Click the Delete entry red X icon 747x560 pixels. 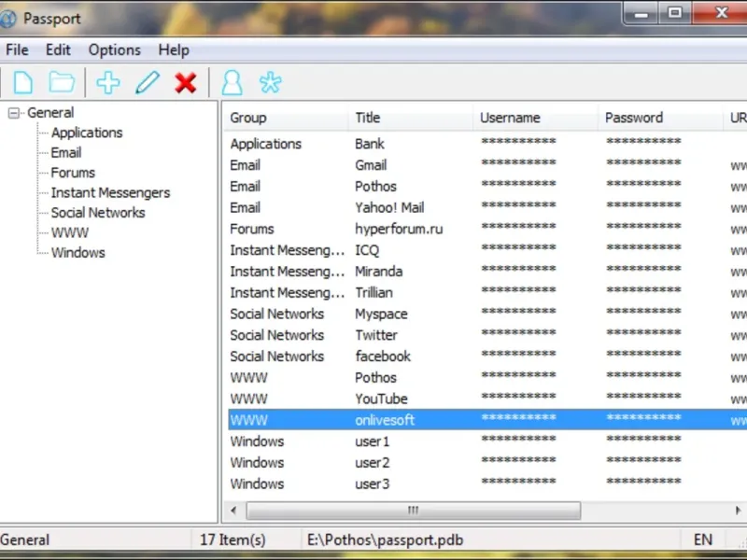coord(185,83)
